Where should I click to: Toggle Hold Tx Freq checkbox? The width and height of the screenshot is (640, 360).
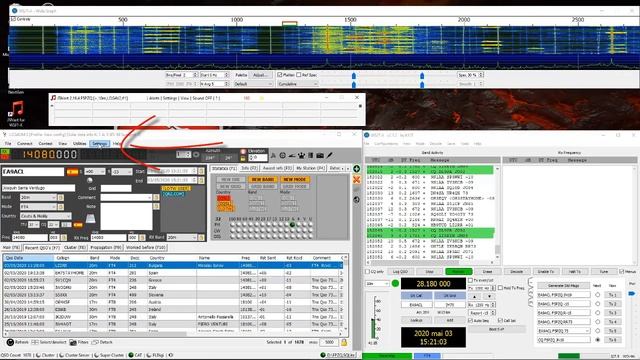[500, 288]
